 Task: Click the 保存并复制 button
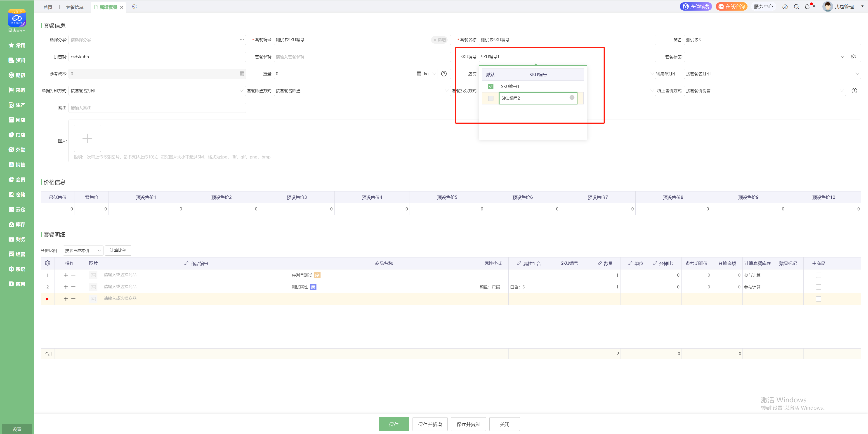pos(468,424)
